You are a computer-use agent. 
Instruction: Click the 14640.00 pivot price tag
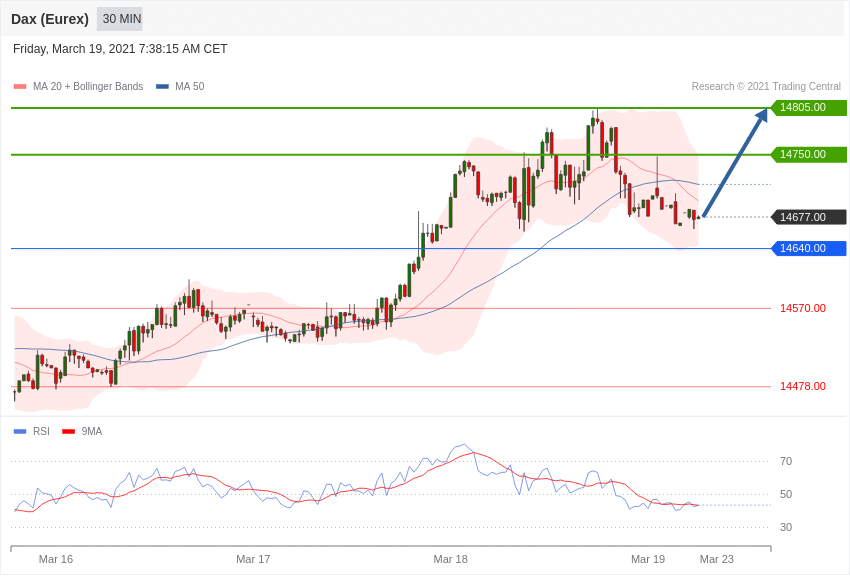tap(808, 248)
